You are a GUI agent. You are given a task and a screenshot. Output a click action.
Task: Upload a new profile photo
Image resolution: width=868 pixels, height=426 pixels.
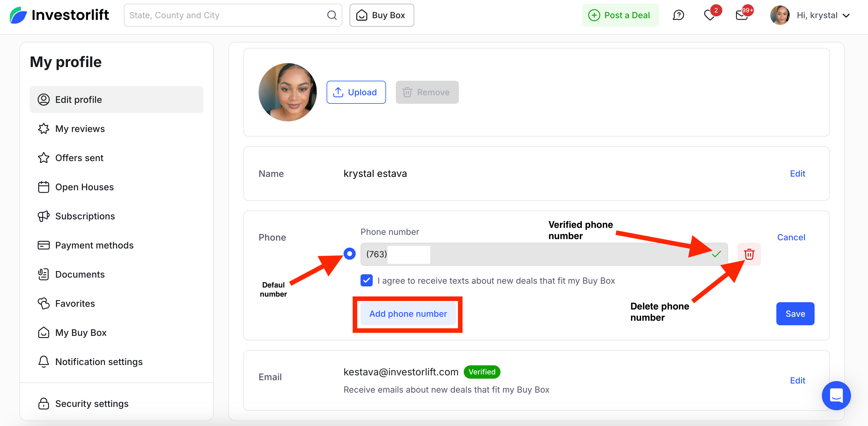tap(356, 92)
